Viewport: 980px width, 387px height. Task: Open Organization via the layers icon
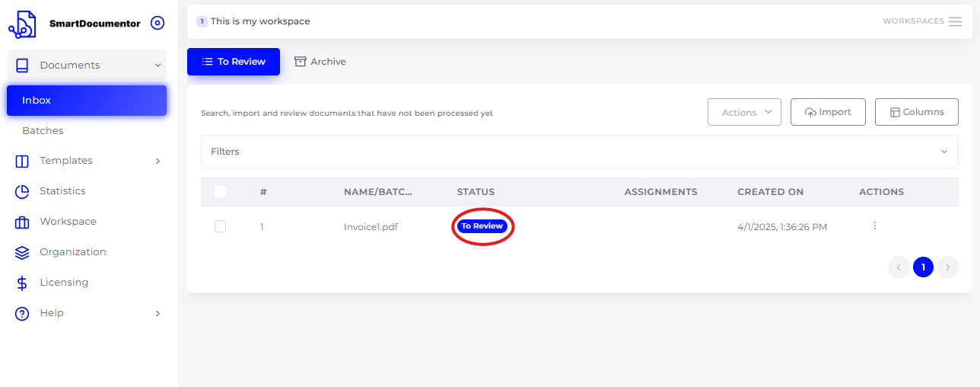tap(22, 252)
